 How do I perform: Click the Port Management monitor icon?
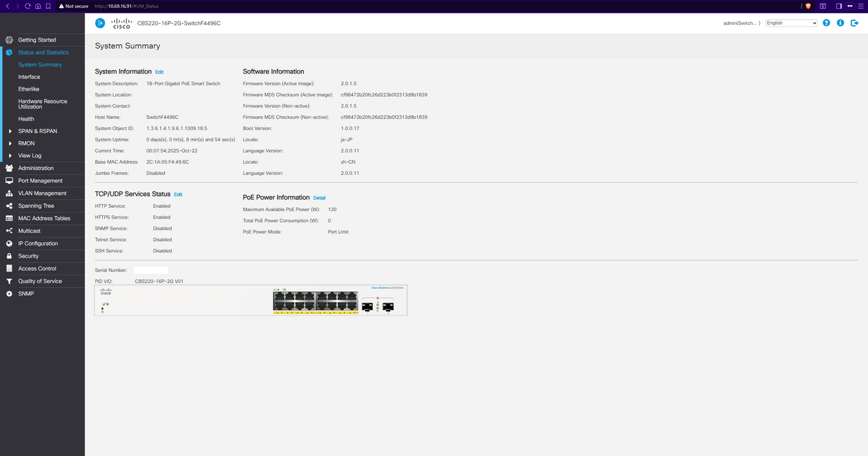click(9, 180)
